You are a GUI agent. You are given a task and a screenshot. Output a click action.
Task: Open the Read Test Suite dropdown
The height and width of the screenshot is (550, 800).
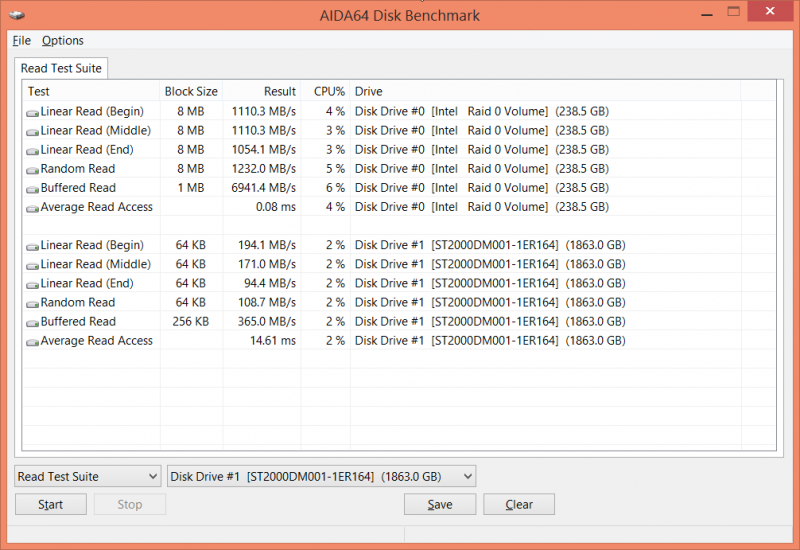tap(87, 476)
